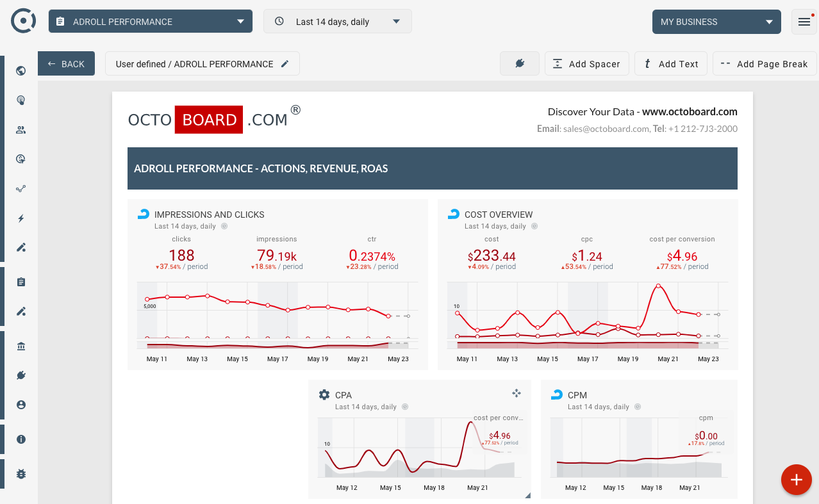Click the 53.54% / period change under cpc
This screenshot has height=504, width=819.
pyautogui.click(x=587, y=267)
